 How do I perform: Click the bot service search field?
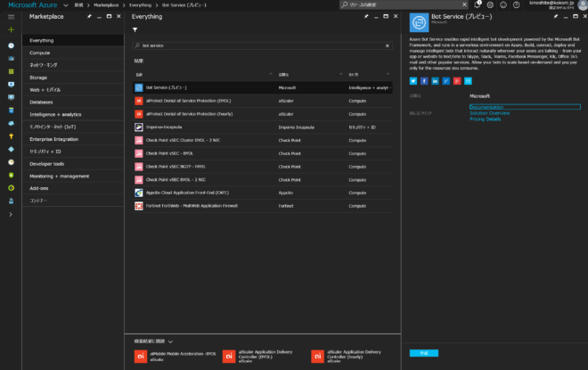click(x=258, y=45)
